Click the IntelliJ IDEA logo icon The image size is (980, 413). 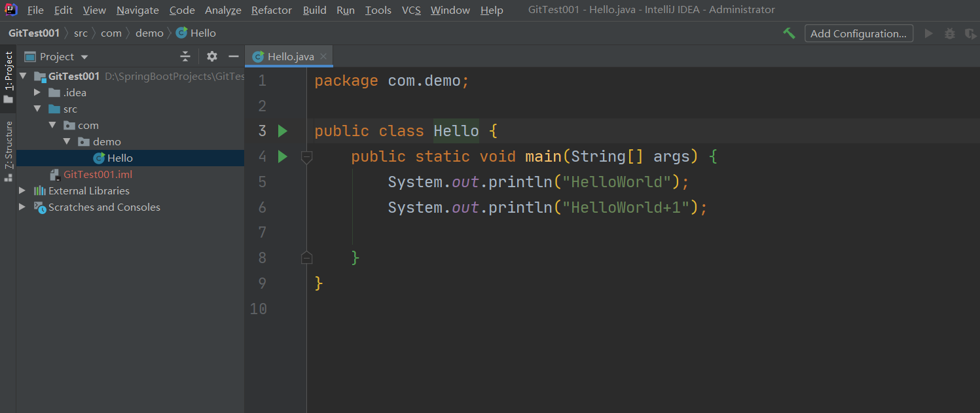(11, 10)
